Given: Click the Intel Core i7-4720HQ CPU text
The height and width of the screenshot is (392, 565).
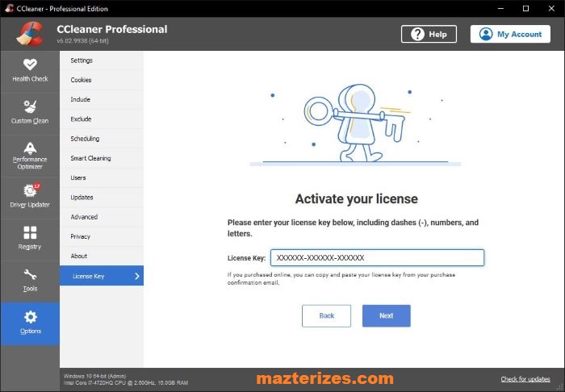Looking at the screenshot, I should (126, 382).
